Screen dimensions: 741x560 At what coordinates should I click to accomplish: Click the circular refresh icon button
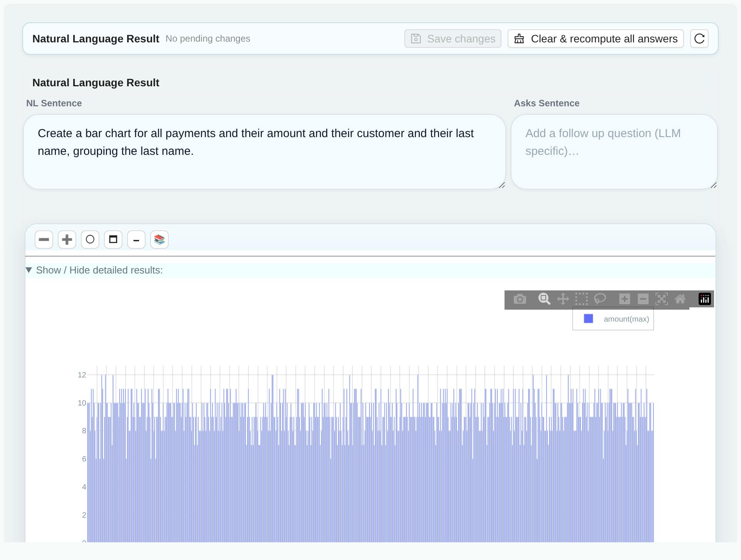(x=699, y=39)
